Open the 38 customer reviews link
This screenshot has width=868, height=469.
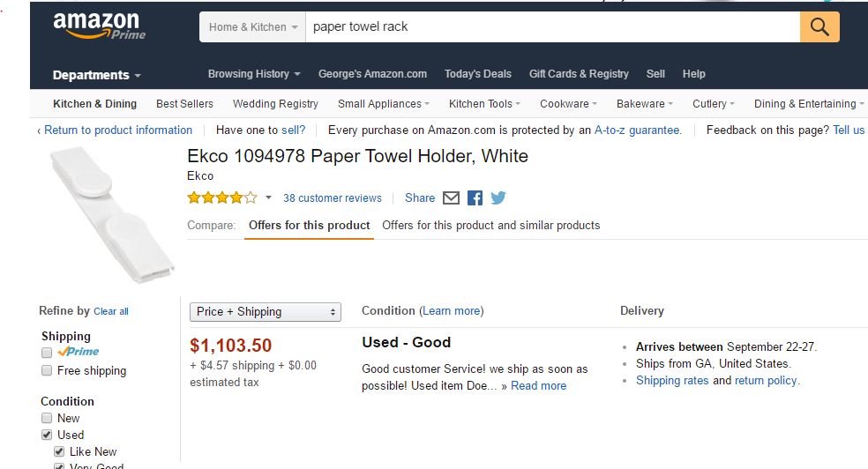[333, 198]
